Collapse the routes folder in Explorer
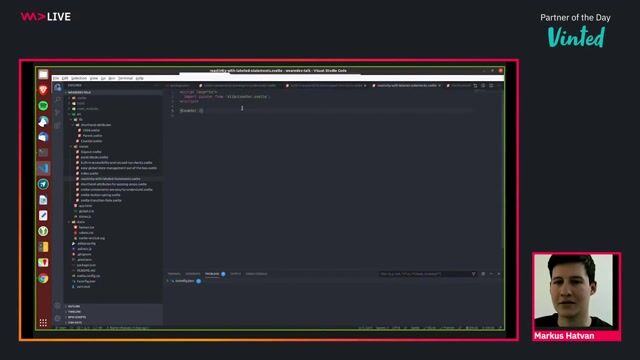Viewport: 640px width, 360px height. click(84, 147)
